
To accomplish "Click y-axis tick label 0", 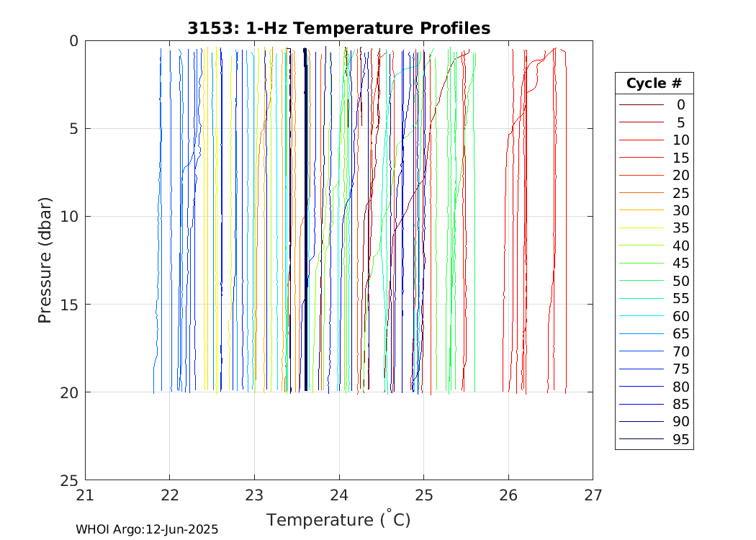I will 73,41.
